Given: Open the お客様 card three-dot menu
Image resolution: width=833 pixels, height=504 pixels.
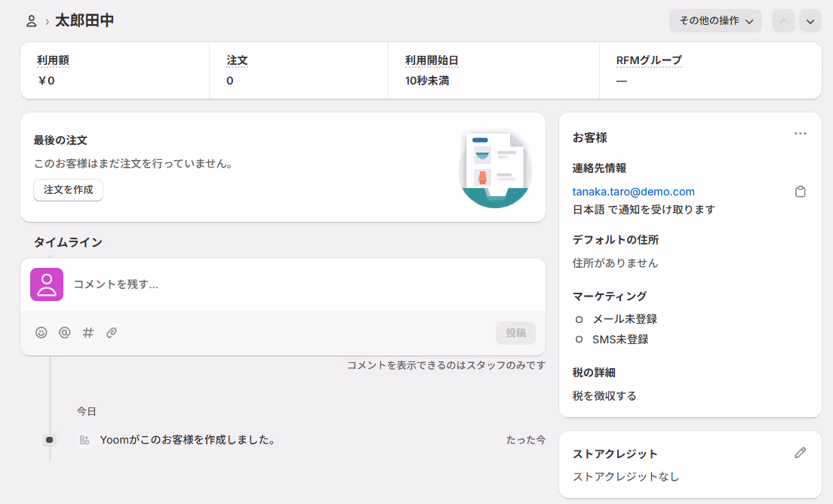Looking at the screenshot, I should 800,134.
